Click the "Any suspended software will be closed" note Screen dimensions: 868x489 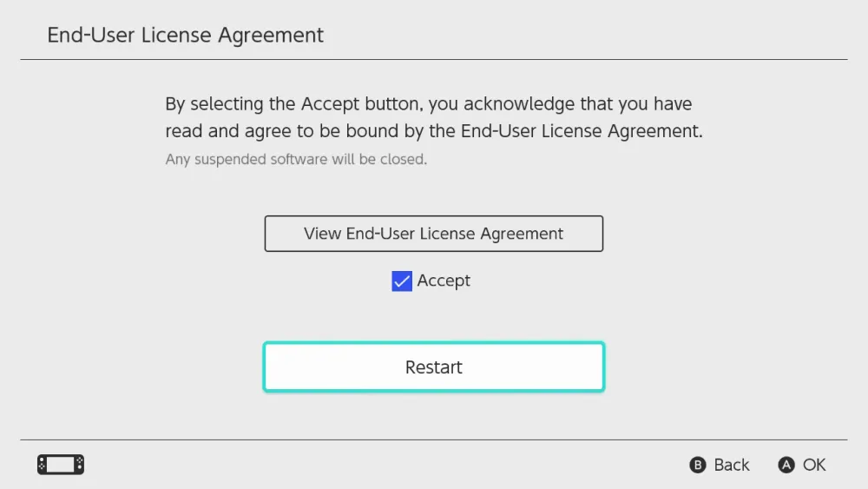[296, 160]
